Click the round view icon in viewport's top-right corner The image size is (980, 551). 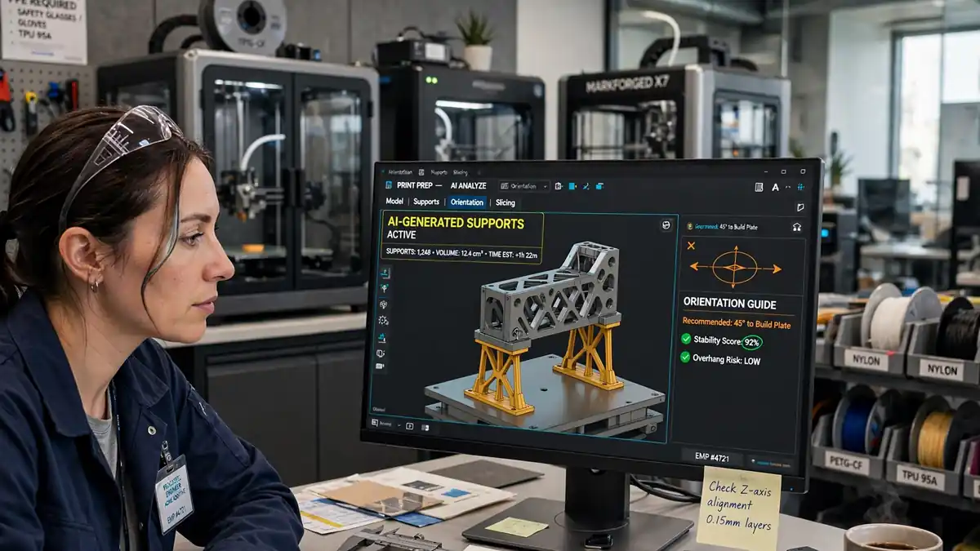tap(666, 224)
